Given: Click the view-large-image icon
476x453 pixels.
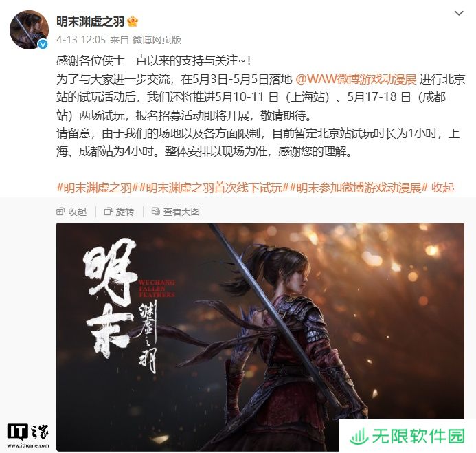Looking at the screenshot, I should (155, 212).
